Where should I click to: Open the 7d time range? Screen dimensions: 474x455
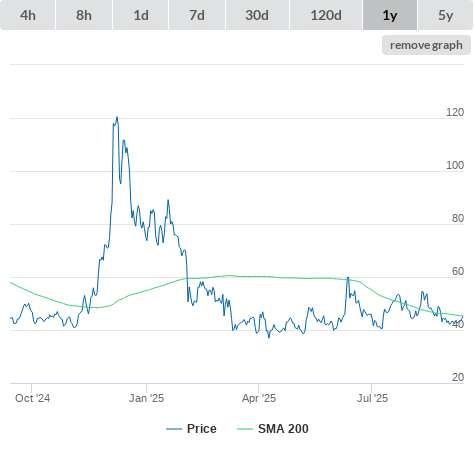[197, 15]
